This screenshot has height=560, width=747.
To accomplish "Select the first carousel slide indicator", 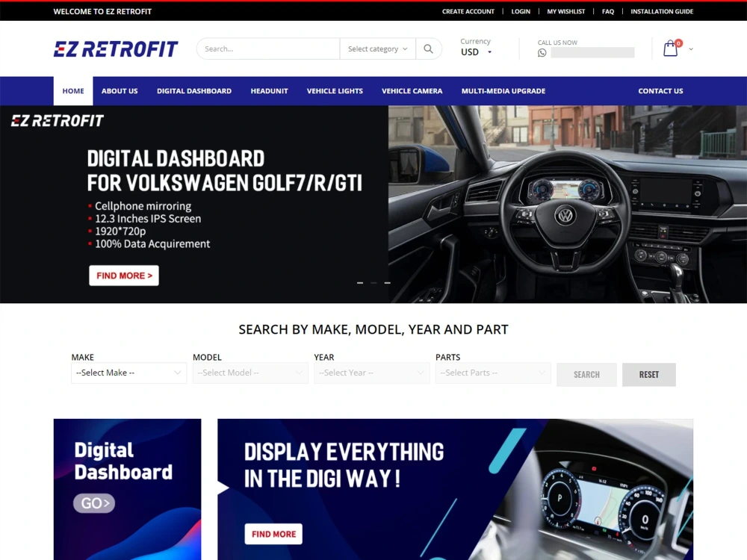I will (360, 283).
